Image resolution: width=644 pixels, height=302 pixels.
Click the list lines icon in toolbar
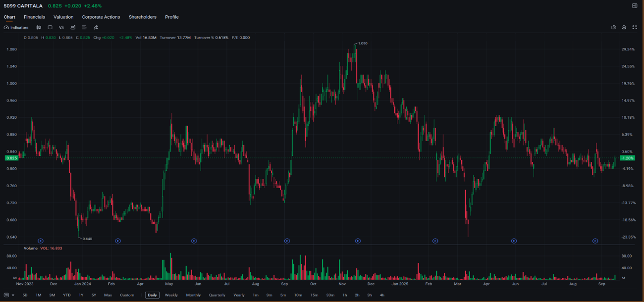[84, 28]
